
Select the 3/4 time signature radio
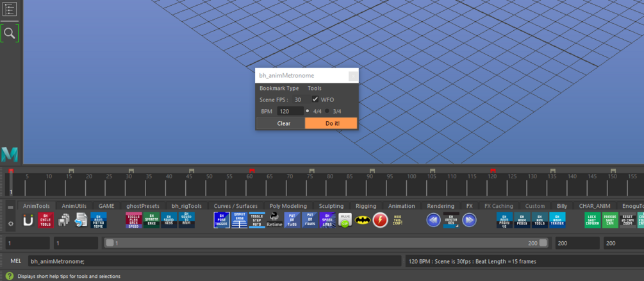coord(327,111)
